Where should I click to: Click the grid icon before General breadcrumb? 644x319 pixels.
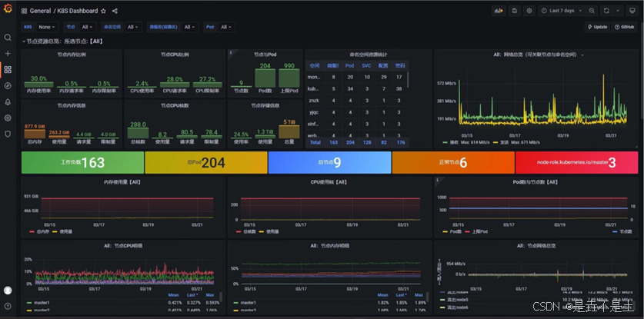24,11
